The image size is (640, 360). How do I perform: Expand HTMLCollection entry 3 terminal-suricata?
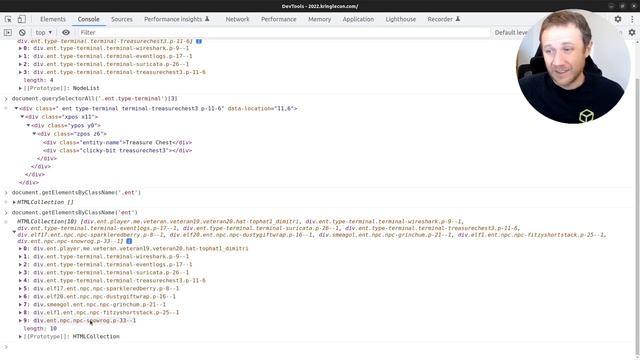[x=20, y=273]
